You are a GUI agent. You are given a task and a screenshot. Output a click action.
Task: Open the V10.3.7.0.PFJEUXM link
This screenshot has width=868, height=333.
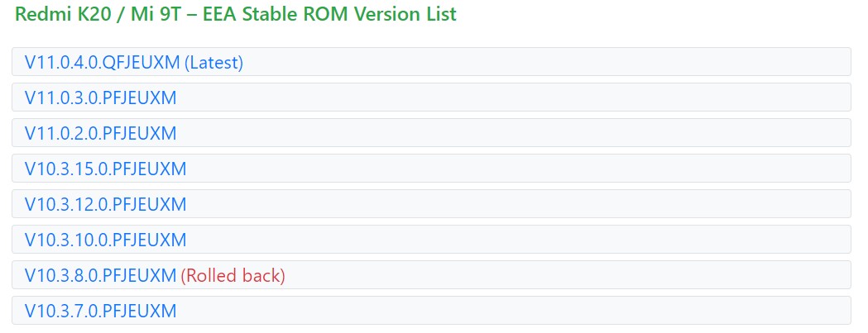point(101,311)
